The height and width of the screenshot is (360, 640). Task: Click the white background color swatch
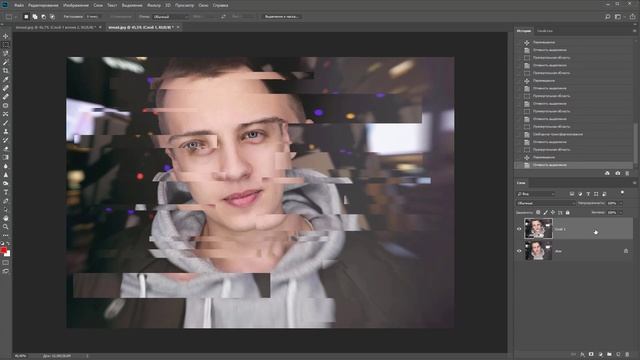pyautogui.click(x=8, y=254)
